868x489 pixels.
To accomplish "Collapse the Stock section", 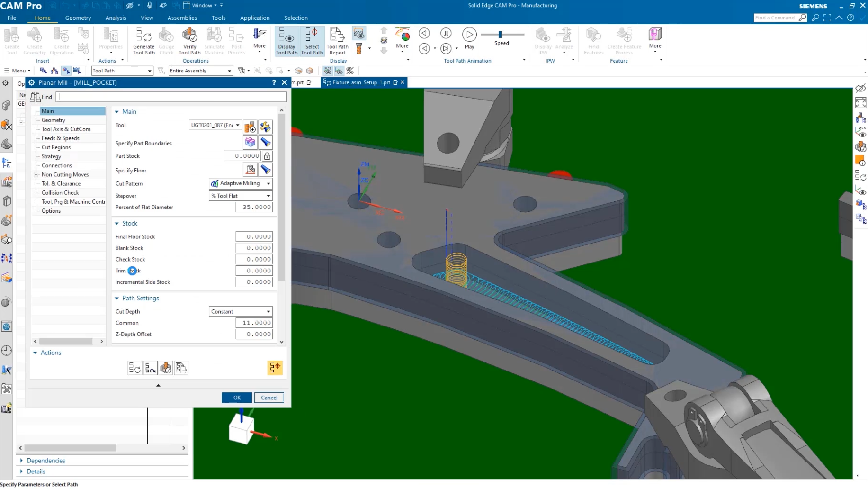I will coord(117,224).
